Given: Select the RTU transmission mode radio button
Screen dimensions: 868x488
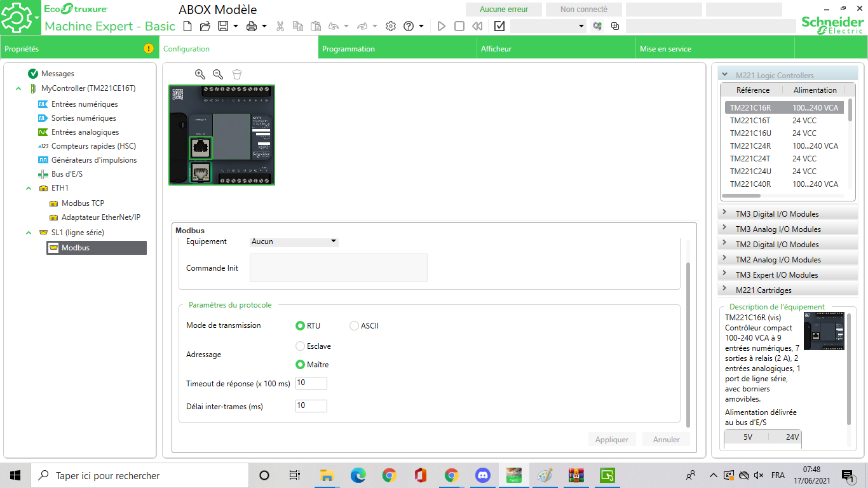Looking at the screenshot, I should (x=301, y=326).
